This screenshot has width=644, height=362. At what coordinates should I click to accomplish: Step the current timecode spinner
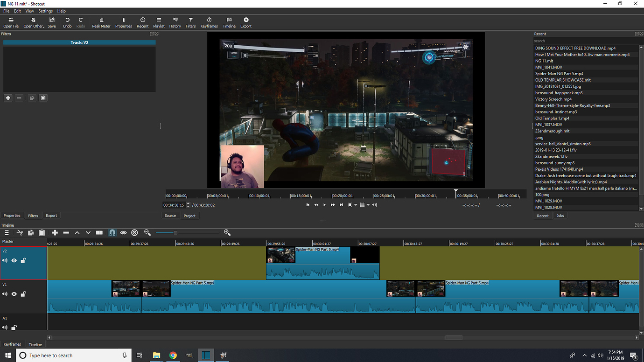[x=188, y=205]
